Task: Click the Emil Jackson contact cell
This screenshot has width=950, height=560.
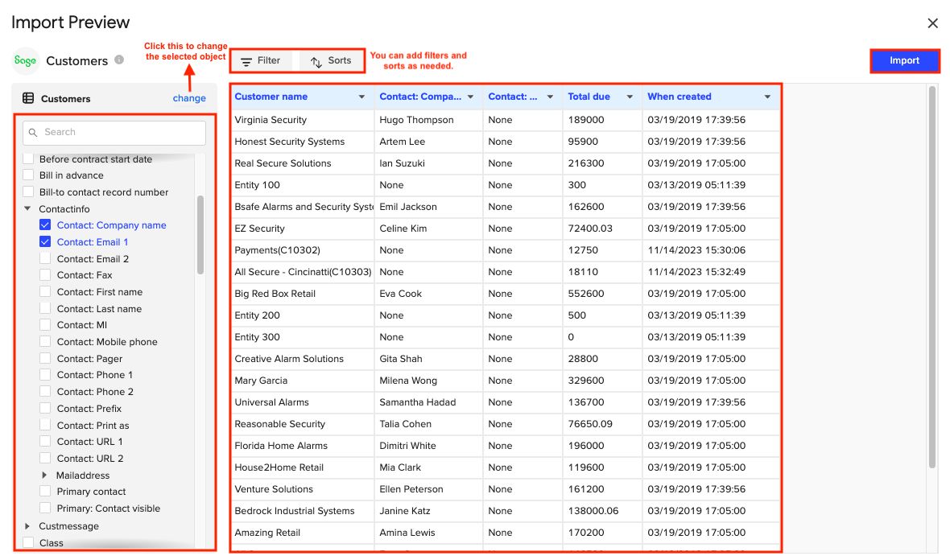Action: point(428,207)
